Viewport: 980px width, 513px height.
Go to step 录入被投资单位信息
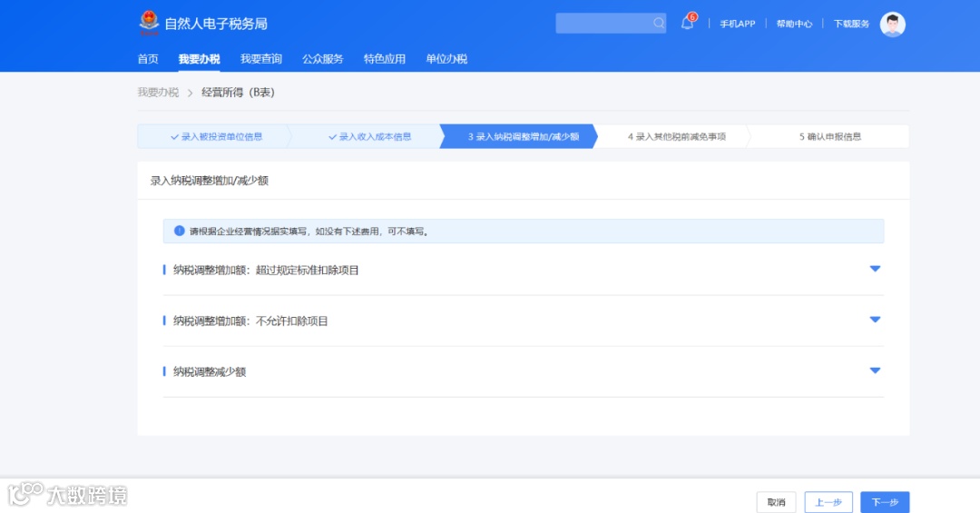click(216, 136)
